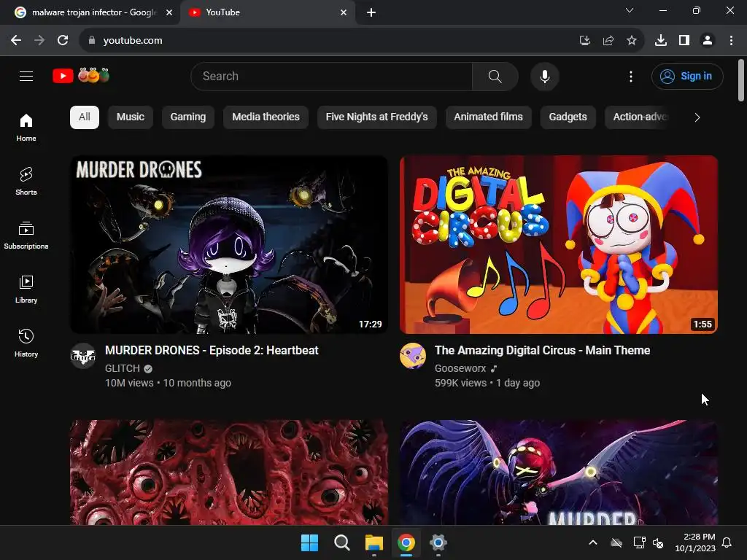Go forward in browser
This screenshot has width=747, height=560.
(x=39, y=41)
